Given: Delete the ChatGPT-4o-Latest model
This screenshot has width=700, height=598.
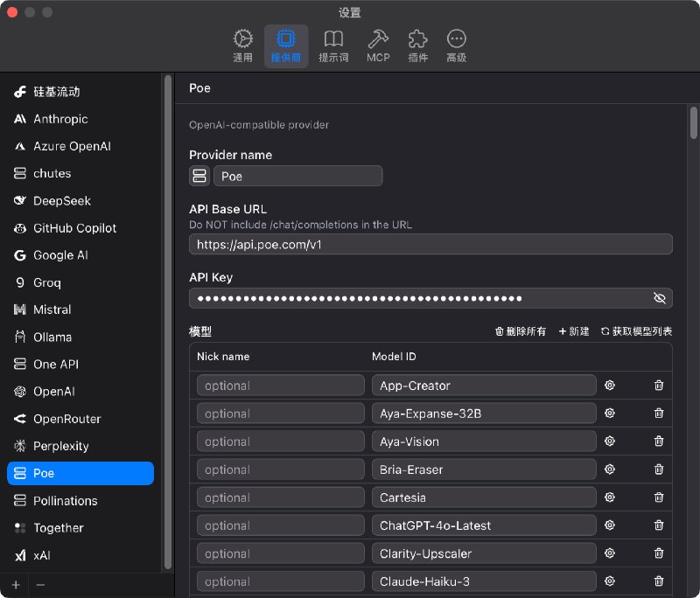Looking at the screenshot, I should tap(659, 525).
